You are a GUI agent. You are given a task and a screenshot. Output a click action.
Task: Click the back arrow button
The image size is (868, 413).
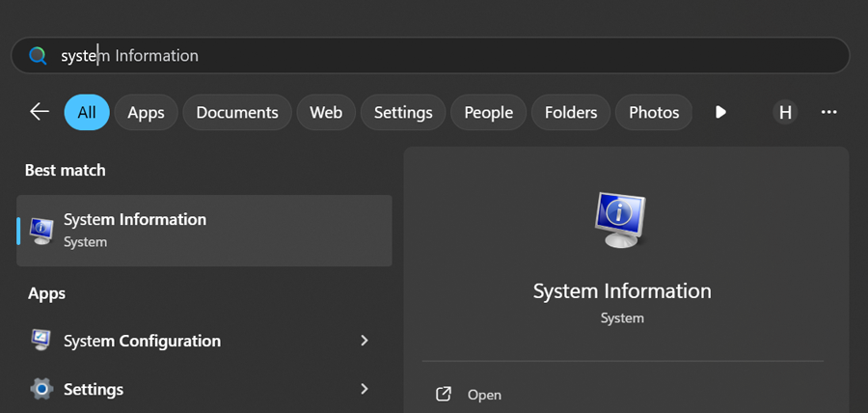40,112
